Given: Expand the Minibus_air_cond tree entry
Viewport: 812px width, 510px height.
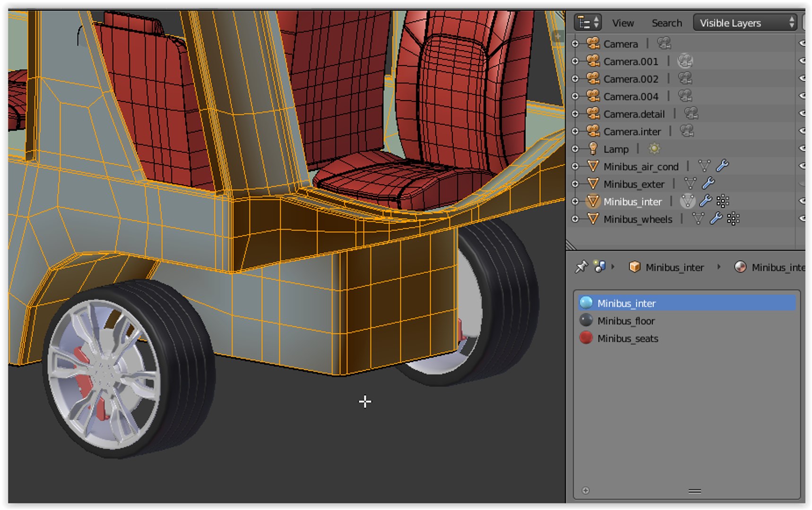Looking at the screenshot, I should 575,166.
